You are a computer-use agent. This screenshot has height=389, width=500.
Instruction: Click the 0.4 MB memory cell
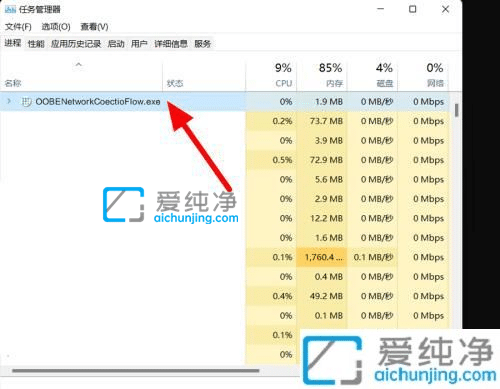click(x=322, y=277)
